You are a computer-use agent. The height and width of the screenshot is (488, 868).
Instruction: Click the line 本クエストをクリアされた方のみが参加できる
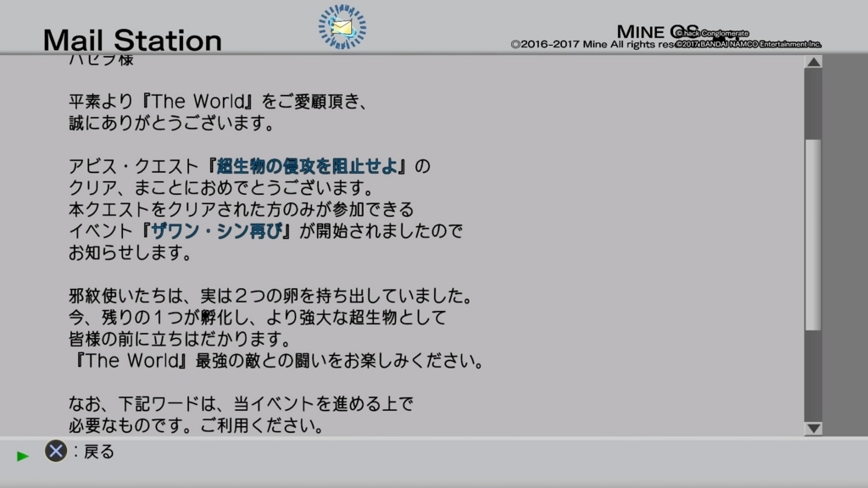tap(242, 209)
